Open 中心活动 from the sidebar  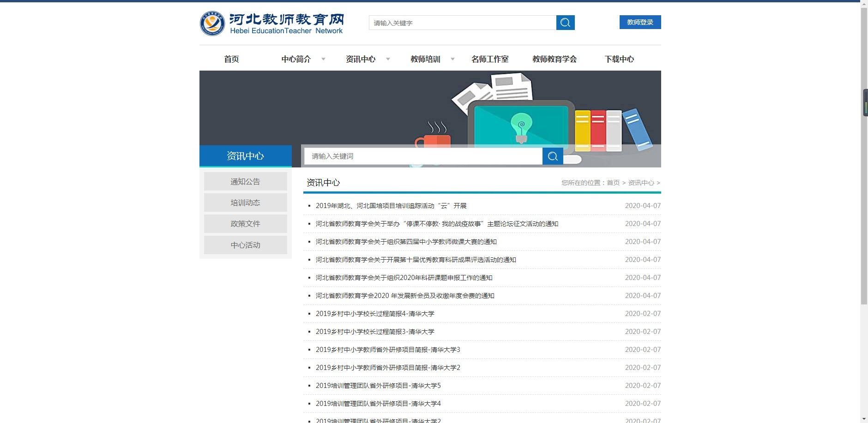[x=245, y=244]
